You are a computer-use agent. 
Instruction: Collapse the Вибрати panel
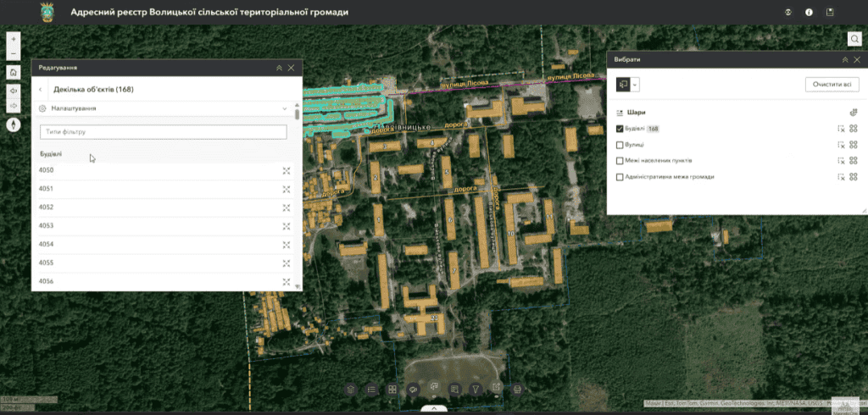[x=844, y=60]
